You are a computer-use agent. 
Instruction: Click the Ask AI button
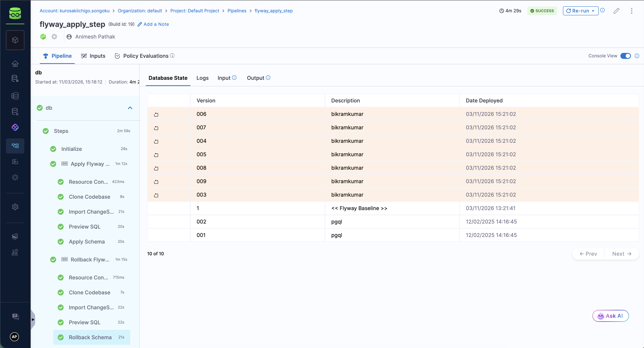click(610, 316)
